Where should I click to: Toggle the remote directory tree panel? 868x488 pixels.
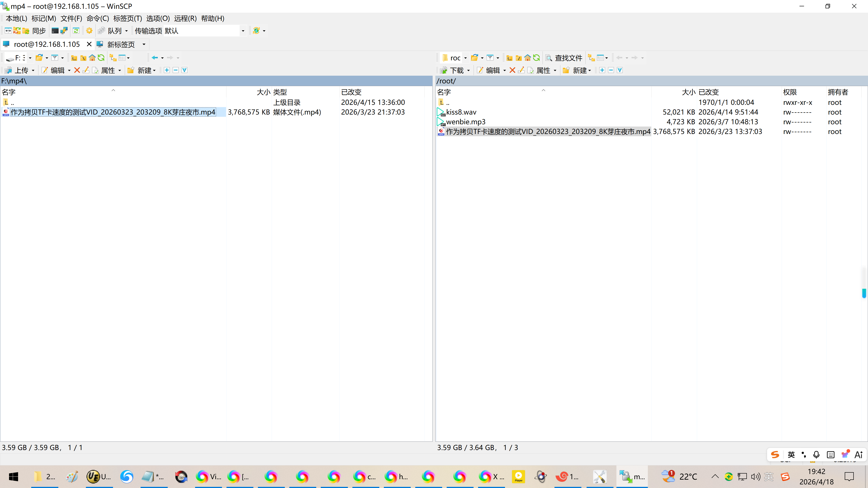coord(591,58)
